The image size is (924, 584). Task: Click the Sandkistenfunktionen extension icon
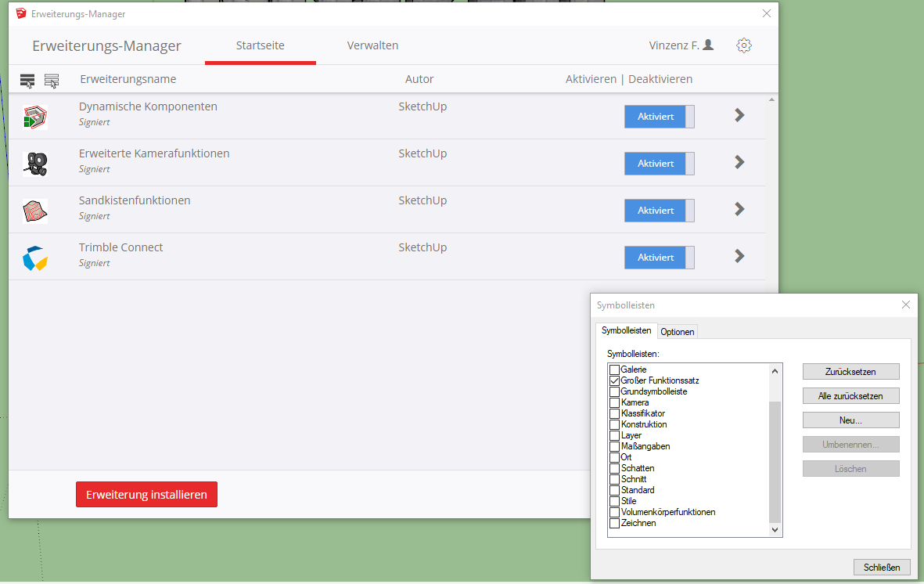click(x=35, y=211)
